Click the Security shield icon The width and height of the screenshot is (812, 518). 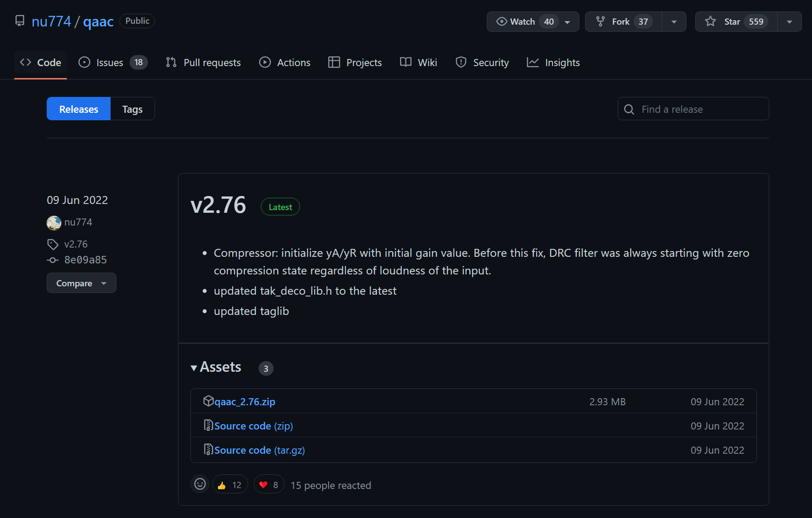pyautogui.click(x=461, y=63)
